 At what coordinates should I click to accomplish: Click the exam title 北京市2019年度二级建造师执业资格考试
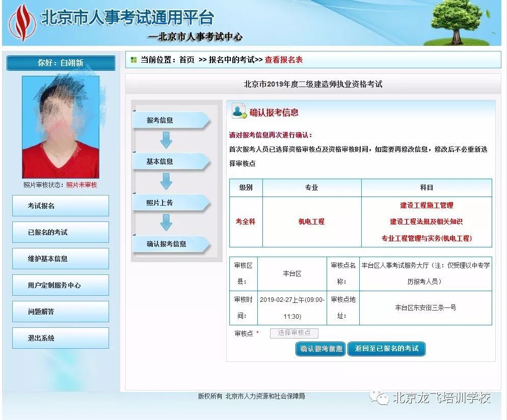[313, 85]
